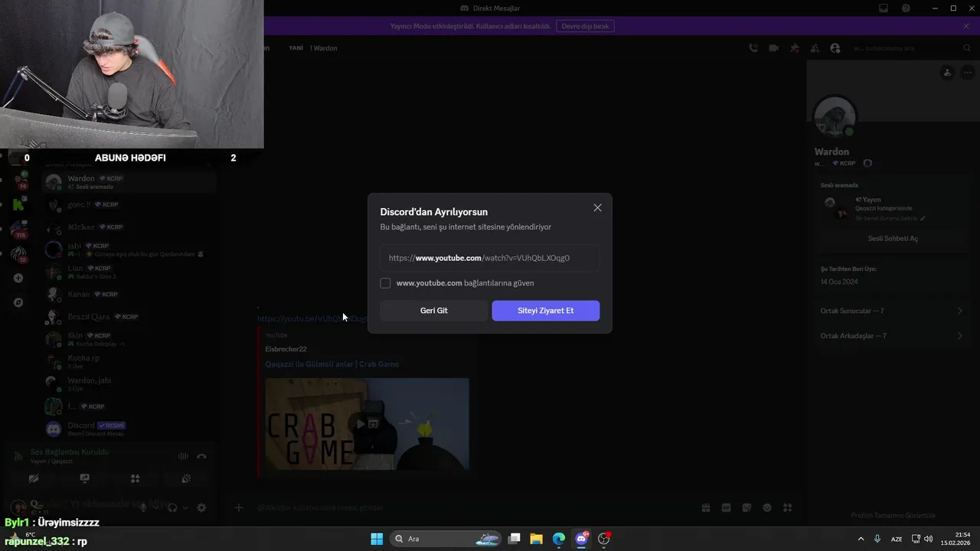Open the Kanan direct message
Viewport: 980px width, 551px height.
coord(129,294)
